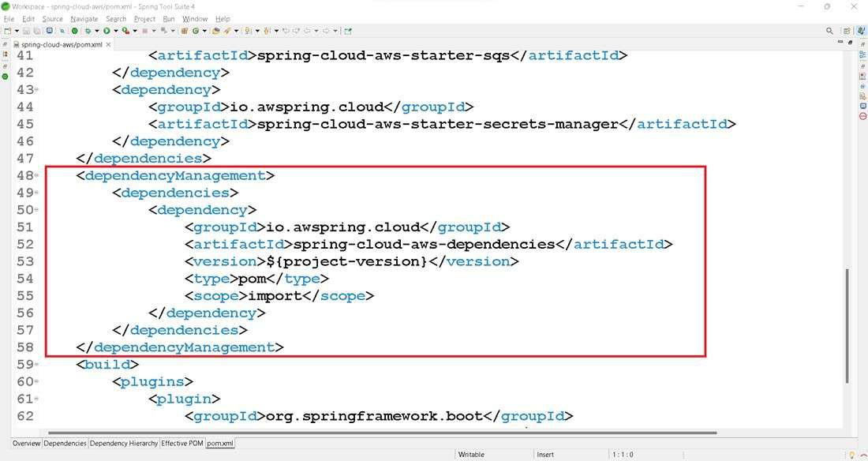Collapse the plugin fold at line 61

(36, 399)
